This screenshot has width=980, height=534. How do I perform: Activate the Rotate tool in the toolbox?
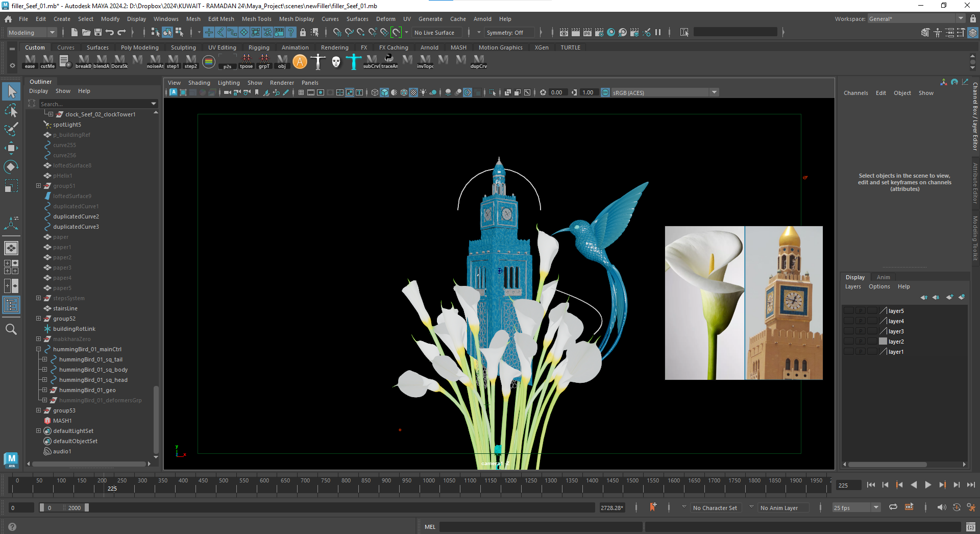tap(11, 167)
